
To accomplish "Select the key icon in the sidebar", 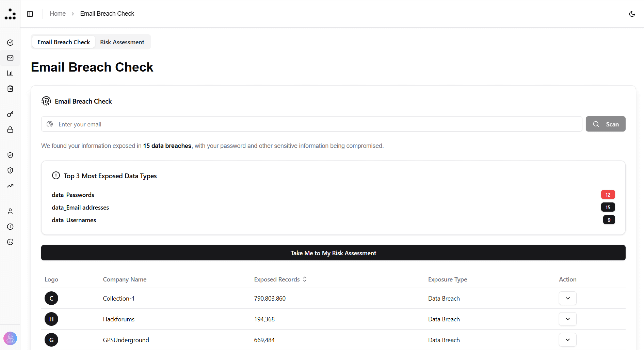I will pyautogui.click(x=10, y=114).
